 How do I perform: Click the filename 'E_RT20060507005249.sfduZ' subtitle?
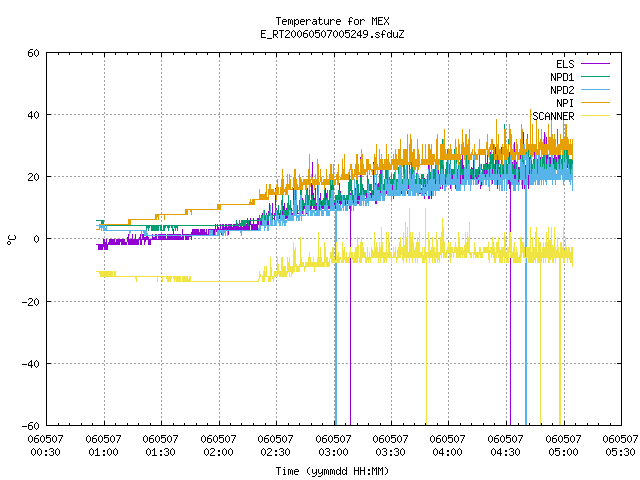332,34
